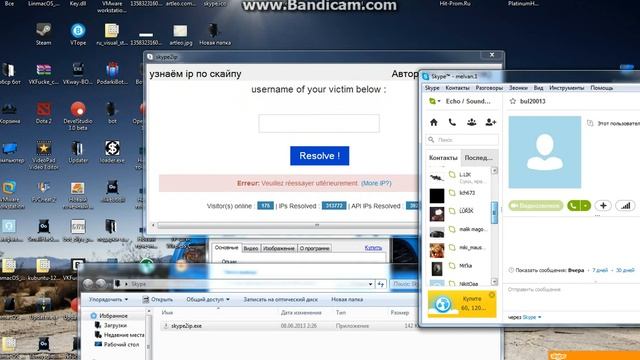
Task: Favorite bul20013 with the star icon
Action: coord(513,101)
